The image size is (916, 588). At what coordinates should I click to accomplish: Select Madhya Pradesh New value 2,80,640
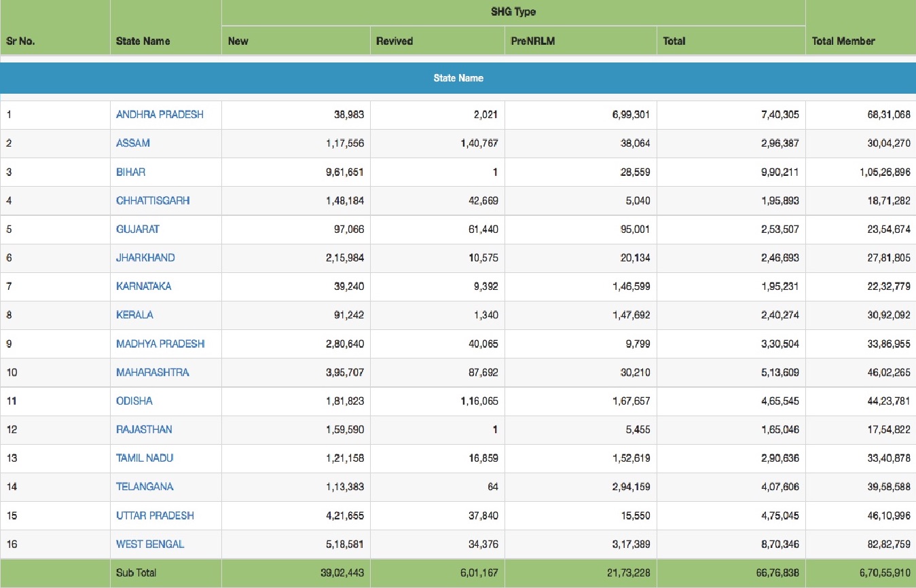345,344
